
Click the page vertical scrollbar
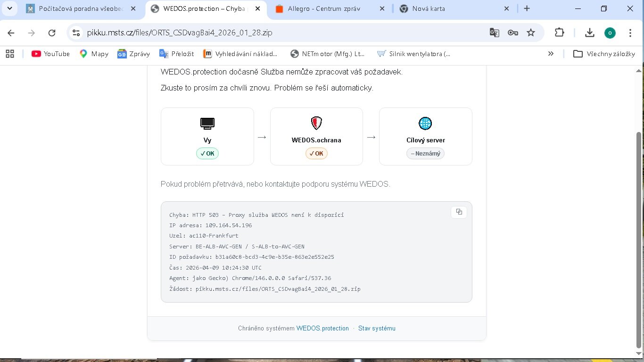tap(639, 236)
